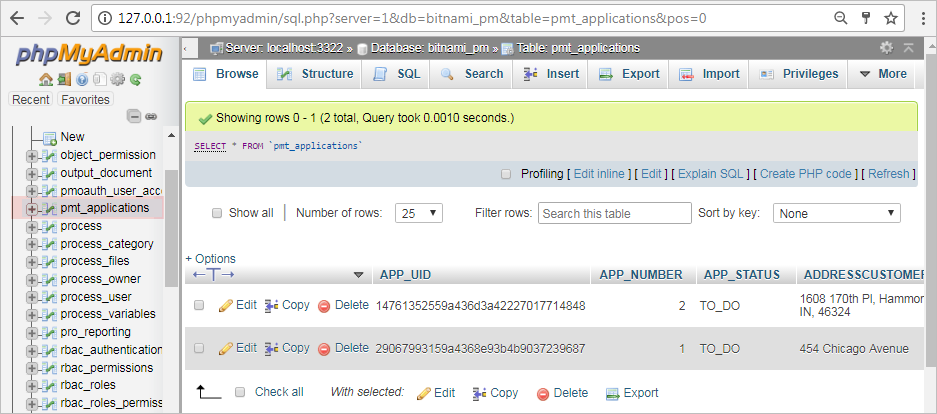The height and width of the screenshot is (414, 937).
Task: Open the Sort by key dropdown
Action: click(x=837, y=213)
